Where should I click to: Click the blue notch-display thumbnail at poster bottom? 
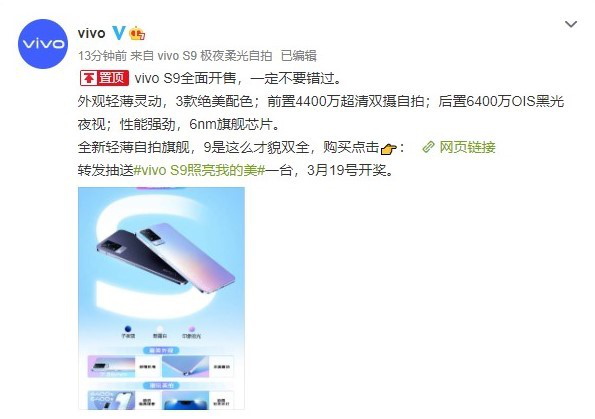tap(186, 401)
